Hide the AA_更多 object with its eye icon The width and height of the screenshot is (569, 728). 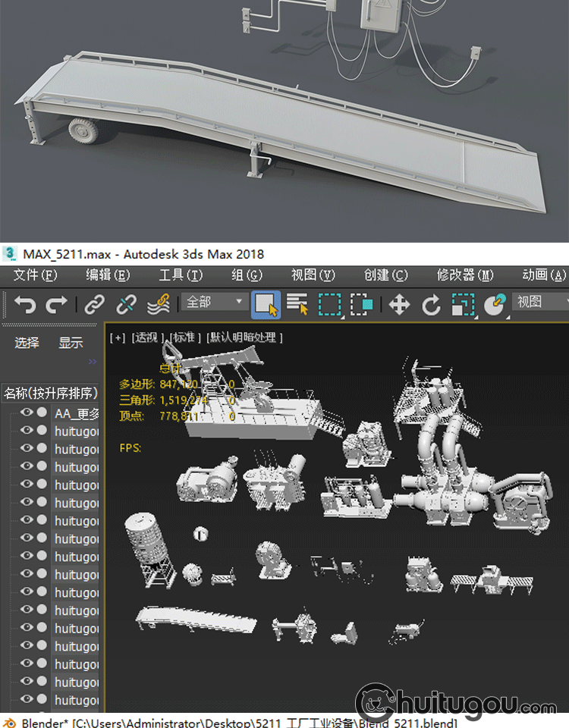[x=27, y=413]
